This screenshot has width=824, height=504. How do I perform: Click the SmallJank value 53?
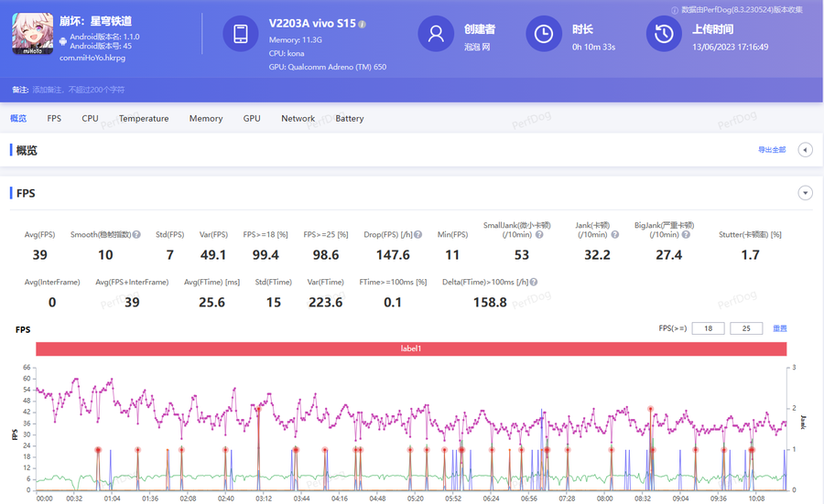point(521,254)
